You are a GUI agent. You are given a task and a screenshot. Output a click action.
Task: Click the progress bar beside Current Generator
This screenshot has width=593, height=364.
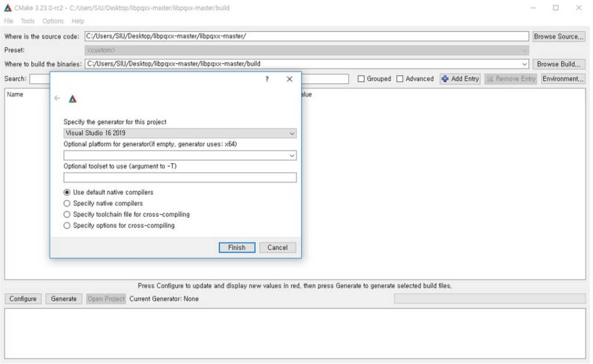click(x=490, y=299)
